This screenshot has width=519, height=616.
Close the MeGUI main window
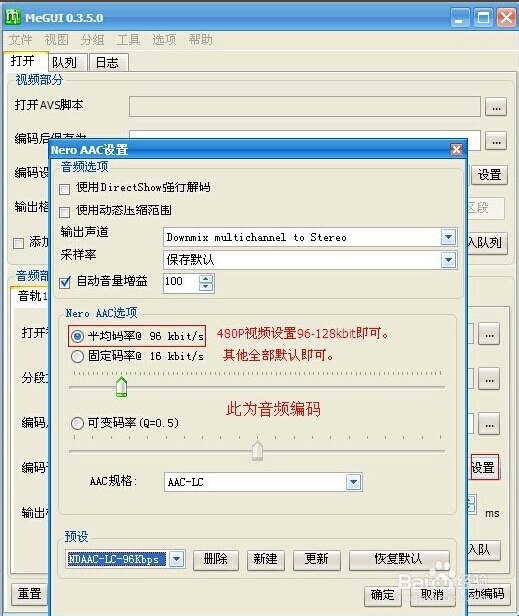click(x=506, y=18)
